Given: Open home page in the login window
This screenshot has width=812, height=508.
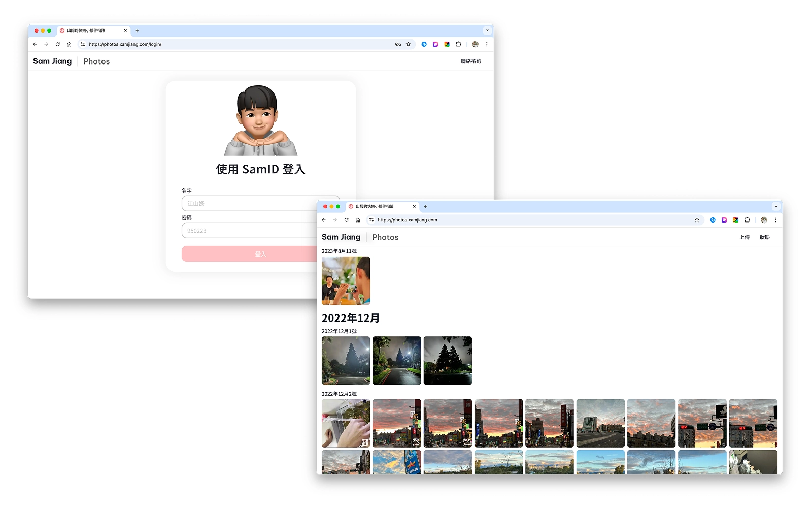Looking at the screenshot, I should [x=69, y=44].
